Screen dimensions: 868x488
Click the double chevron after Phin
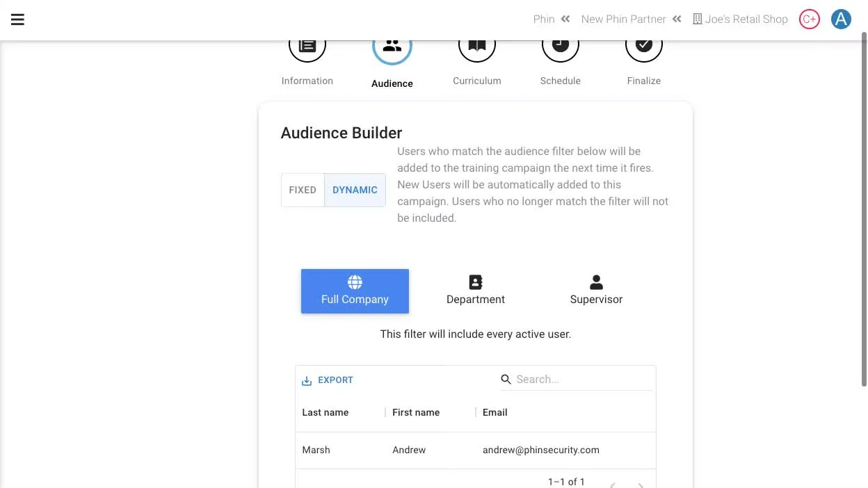[x=565, y=19]
